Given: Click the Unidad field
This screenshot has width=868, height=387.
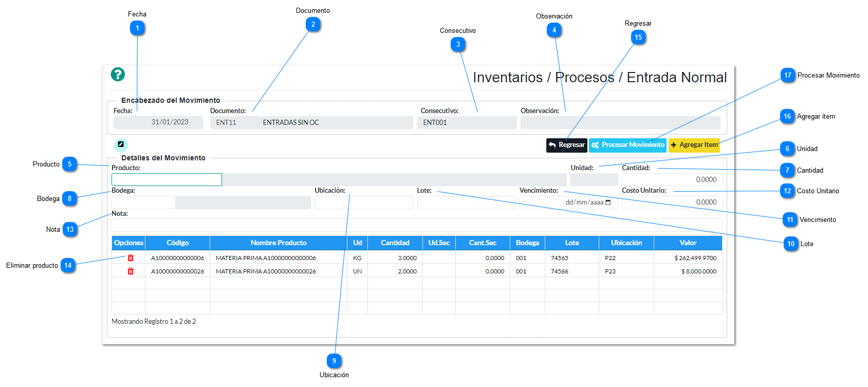Looking at the screenshot, I should 594,179.
